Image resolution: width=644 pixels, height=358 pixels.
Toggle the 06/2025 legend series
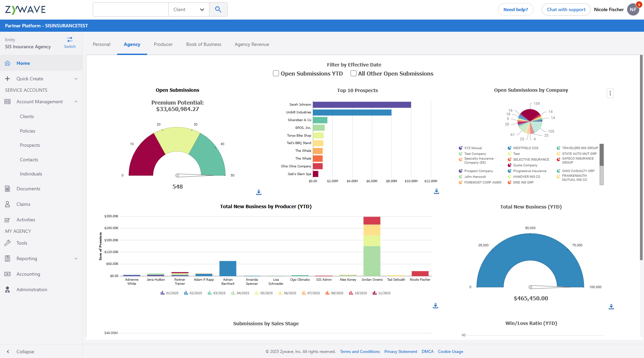tap(287, 293)
